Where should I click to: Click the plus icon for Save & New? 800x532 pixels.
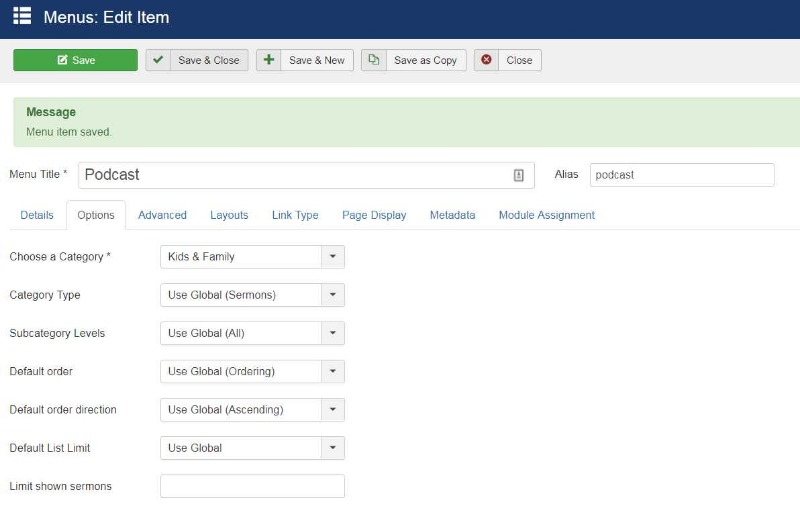point(268,60)
